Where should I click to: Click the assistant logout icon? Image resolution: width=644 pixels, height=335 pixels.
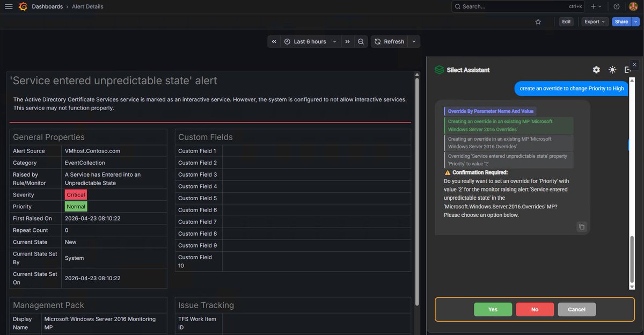[627, 70]
